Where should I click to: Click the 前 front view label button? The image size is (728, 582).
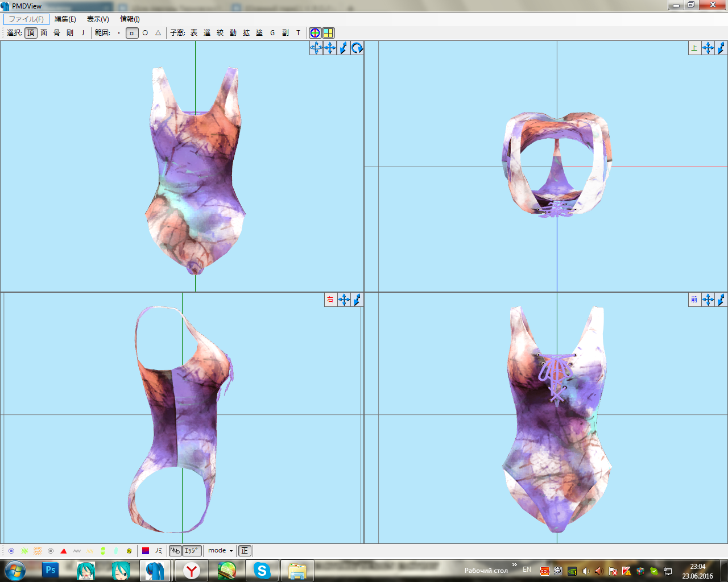coord(694,300)
